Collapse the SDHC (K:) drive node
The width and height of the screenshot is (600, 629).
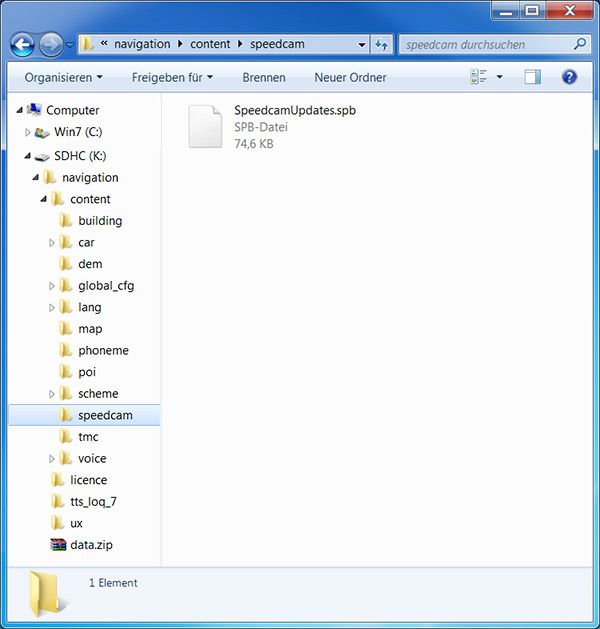pos(27,156)
